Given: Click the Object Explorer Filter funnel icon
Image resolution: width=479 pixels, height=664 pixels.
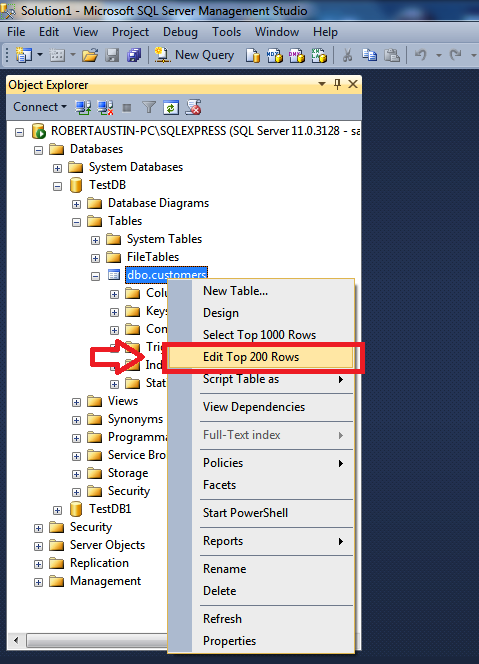Looking at the screenshot, I should (x=149, y=108).
